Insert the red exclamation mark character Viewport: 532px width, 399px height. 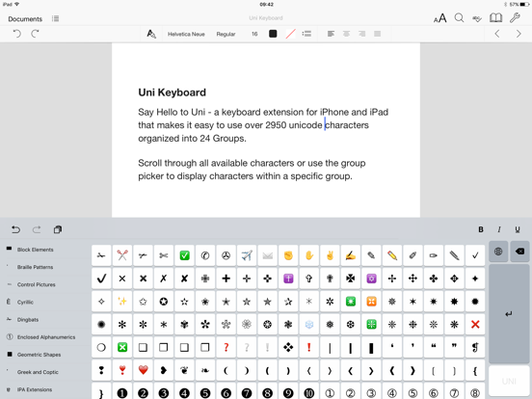[309, 347]
